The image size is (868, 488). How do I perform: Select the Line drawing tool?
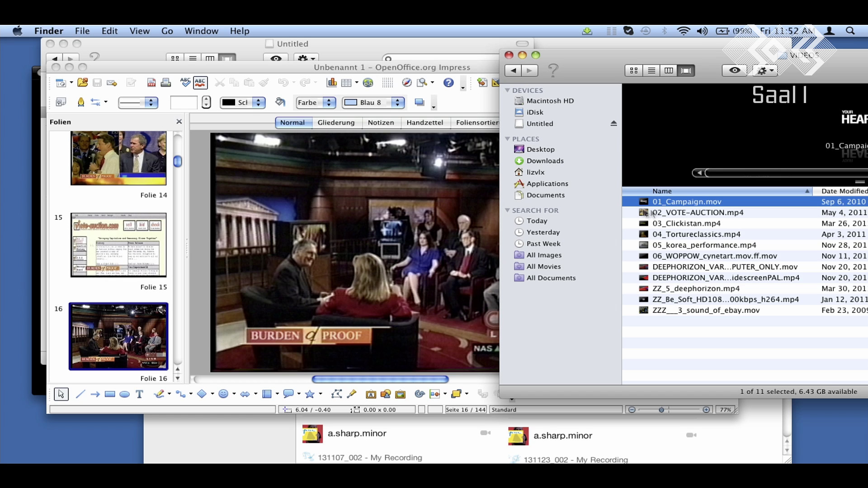(80, 394)
